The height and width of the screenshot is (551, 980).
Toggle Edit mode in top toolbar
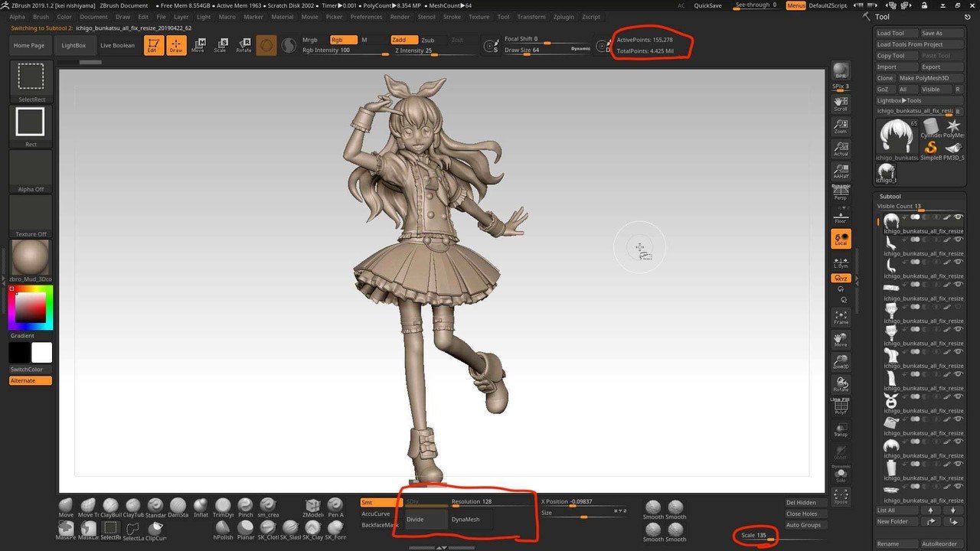tap(154, 45)
